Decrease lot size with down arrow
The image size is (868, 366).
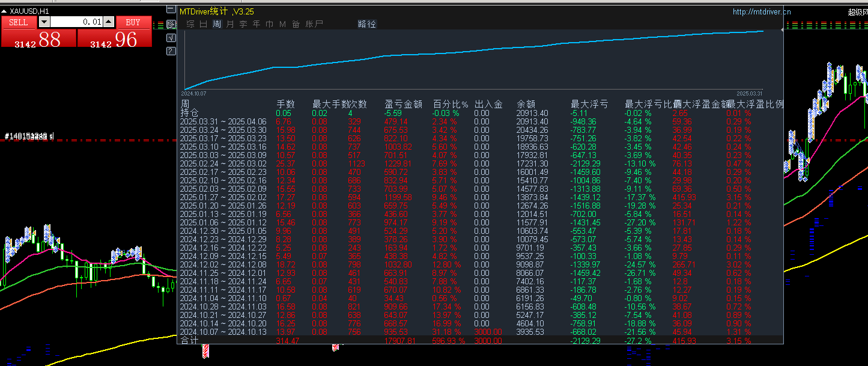click(44, 22)
